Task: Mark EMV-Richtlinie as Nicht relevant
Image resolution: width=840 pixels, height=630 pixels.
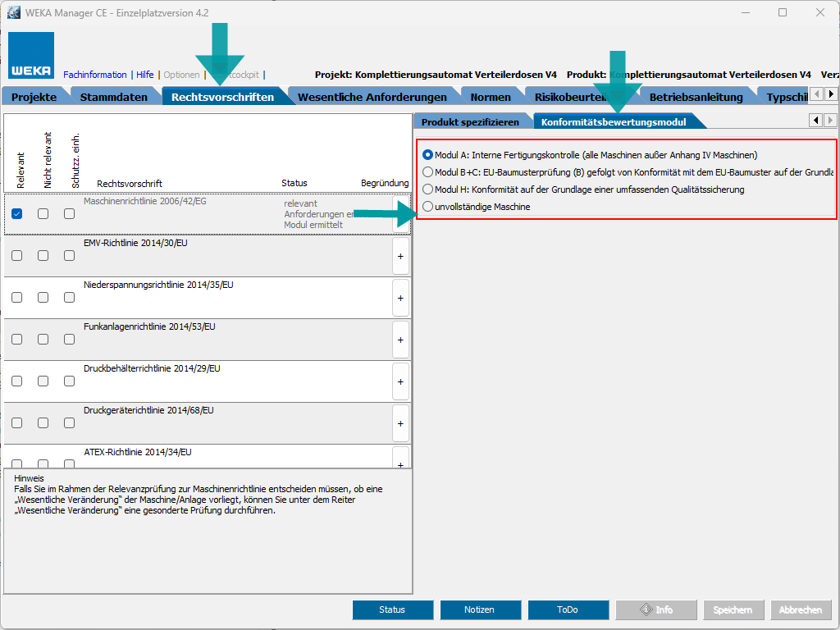Action: click(43, 256)
